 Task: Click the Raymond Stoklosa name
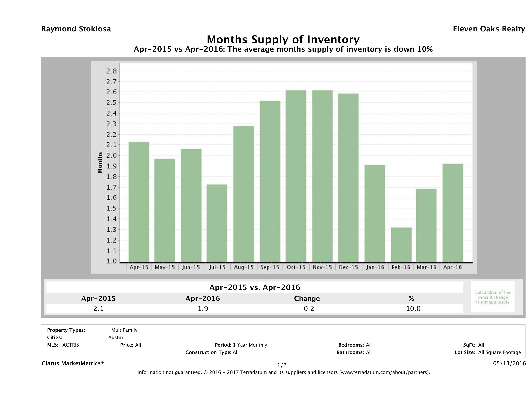[x=76, y=29]
